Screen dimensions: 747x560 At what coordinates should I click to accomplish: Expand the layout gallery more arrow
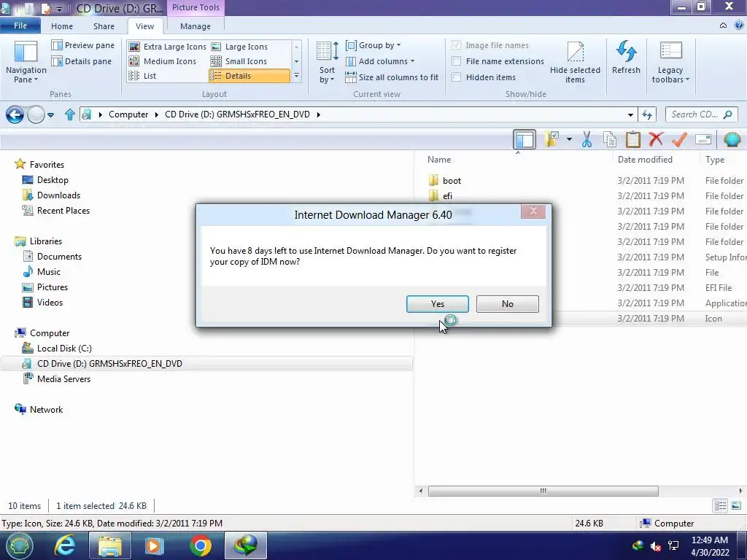[296, 76]
